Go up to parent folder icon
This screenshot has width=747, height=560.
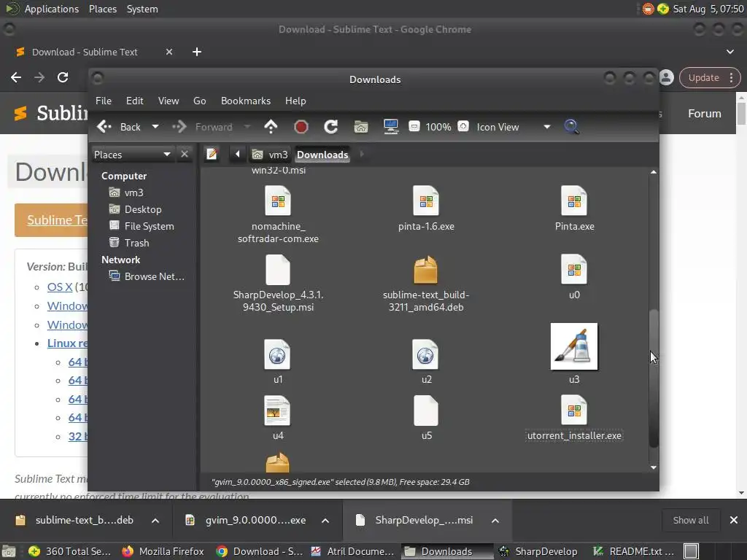(271, 127)
